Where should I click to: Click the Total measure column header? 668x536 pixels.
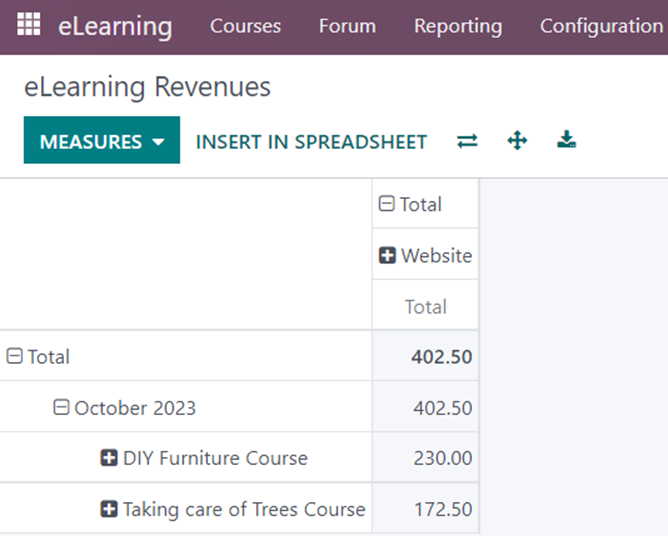[425, 307]
